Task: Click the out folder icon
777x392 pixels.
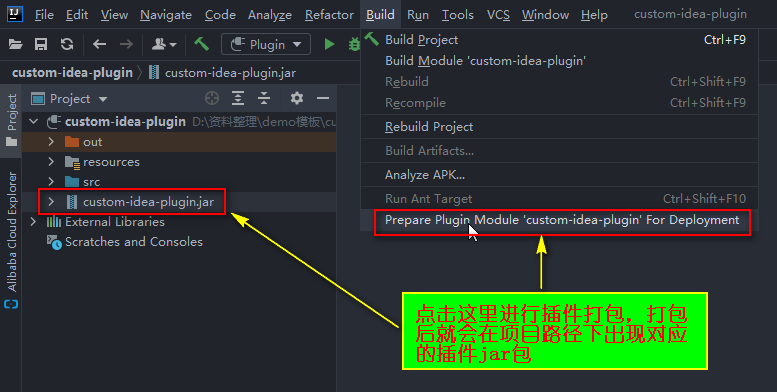Action: [x=72, y=142]
